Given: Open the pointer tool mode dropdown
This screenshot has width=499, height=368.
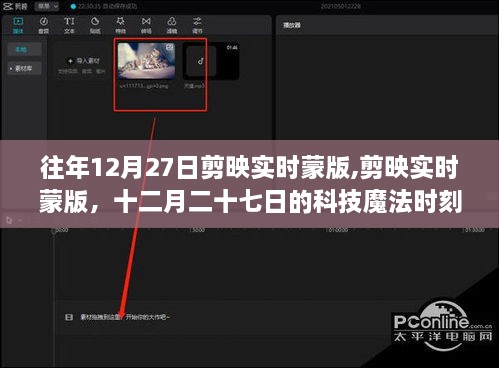Looking at the screenshot, I should (21, 220).
